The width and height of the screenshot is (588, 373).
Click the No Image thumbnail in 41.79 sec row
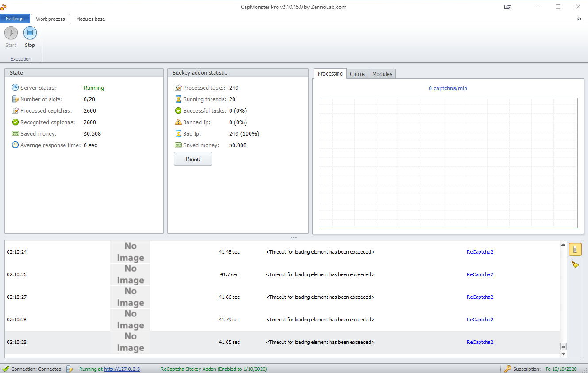[x=131, y=320]
